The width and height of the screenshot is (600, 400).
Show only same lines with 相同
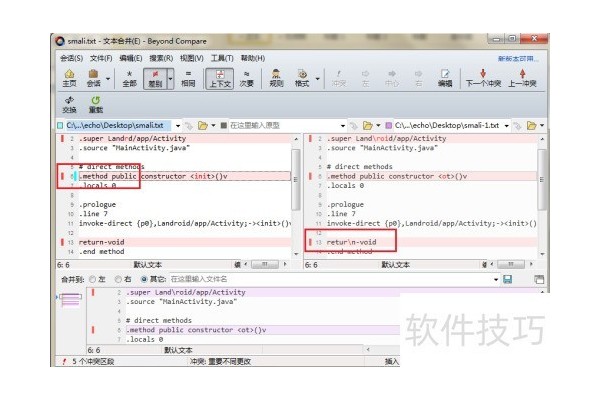click(188, 78)
